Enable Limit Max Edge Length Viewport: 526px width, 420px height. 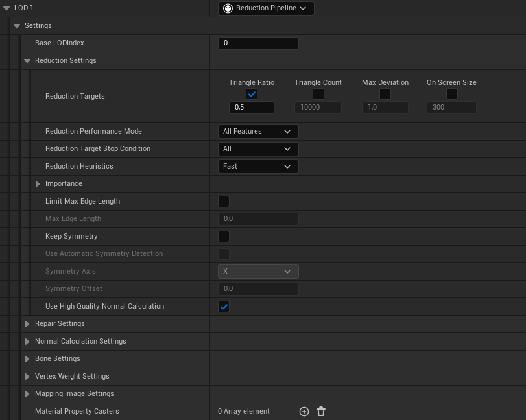coord(224,201)
